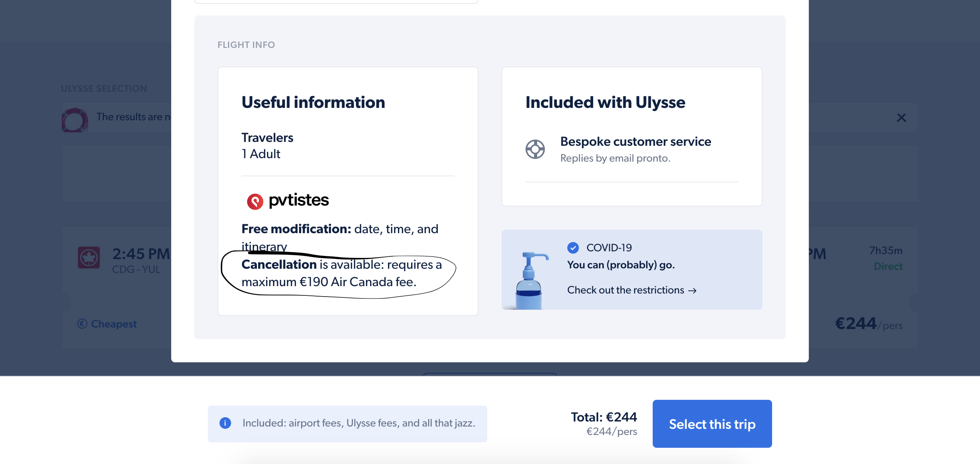Dismiss the results notice with the X
This screenshot has height=464, width=980.
(901, 118)
